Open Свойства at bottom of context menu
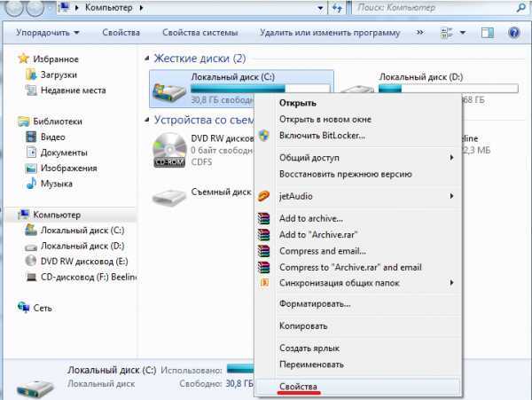 (x=358, y=387)
